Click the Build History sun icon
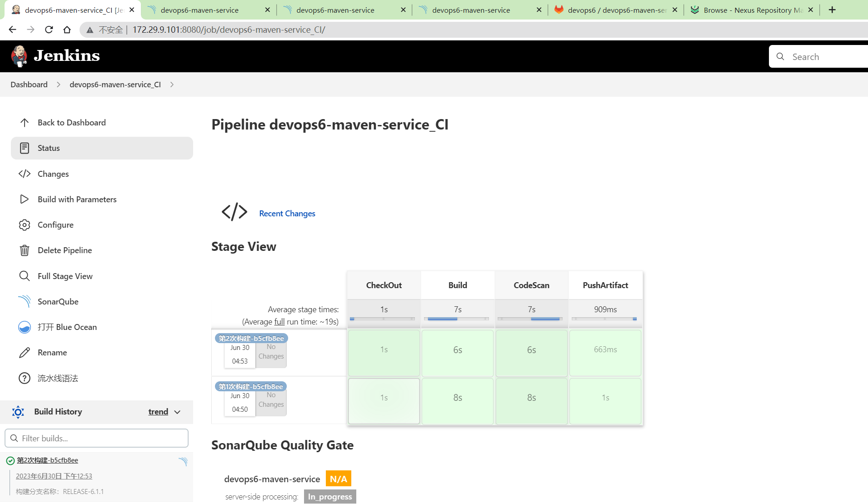The image size is (868, 504). click(18, 412)
